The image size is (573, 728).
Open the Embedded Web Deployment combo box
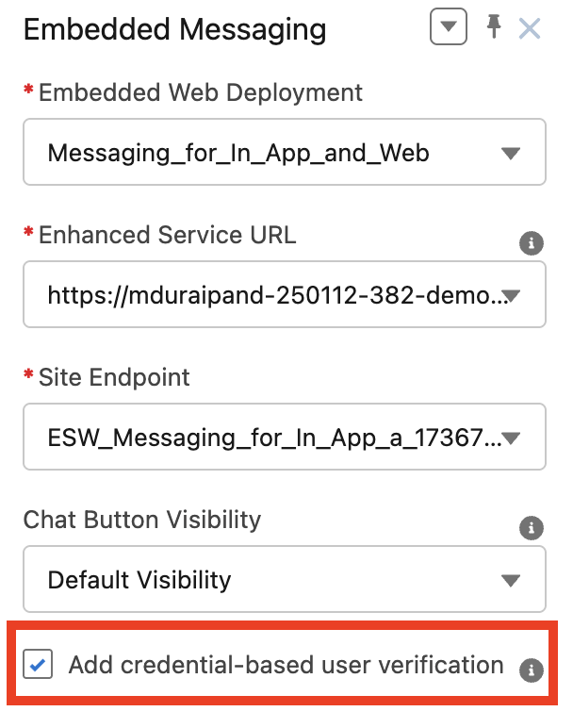click(x=264, y=152)
